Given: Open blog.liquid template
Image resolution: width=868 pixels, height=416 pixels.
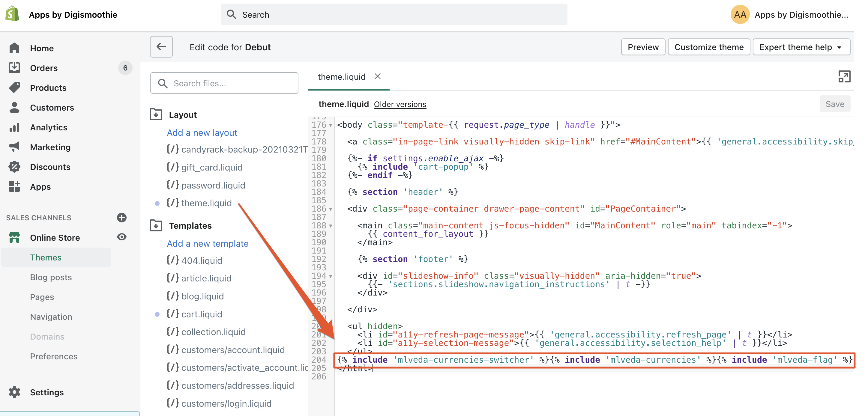Looking at the screenshot, I should pyautogui.click(x=195, y=296).
